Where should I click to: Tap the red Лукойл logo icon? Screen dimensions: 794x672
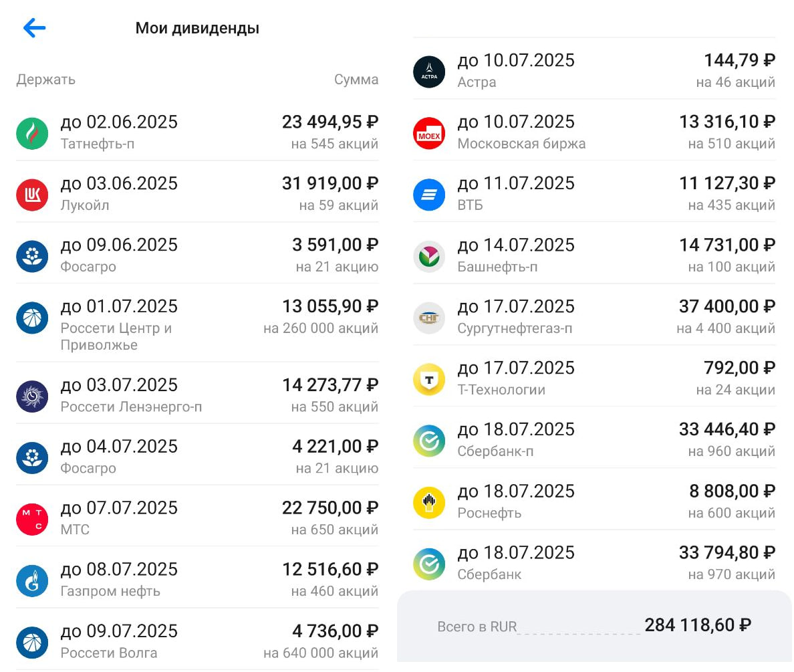32,195
